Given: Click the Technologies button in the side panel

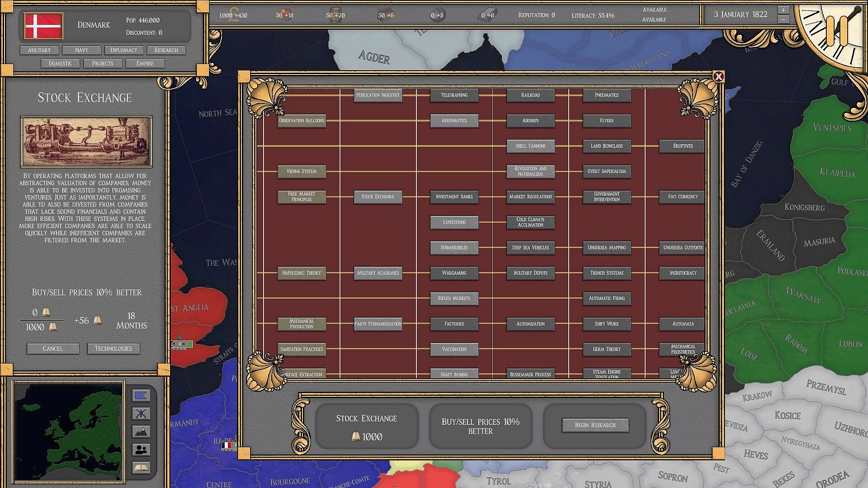Looking at the screenshot, I should click(113, 348).
